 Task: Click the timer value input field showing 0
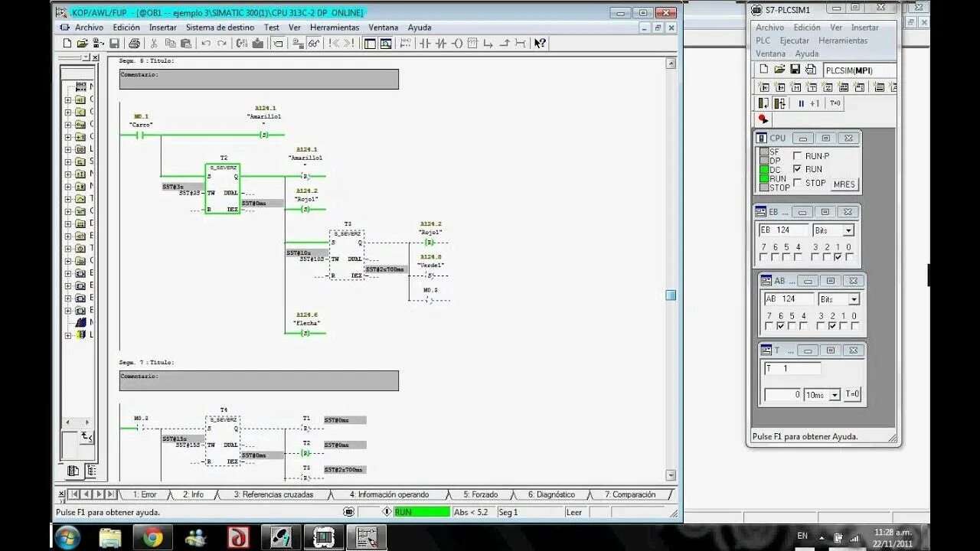click(782, 395)
